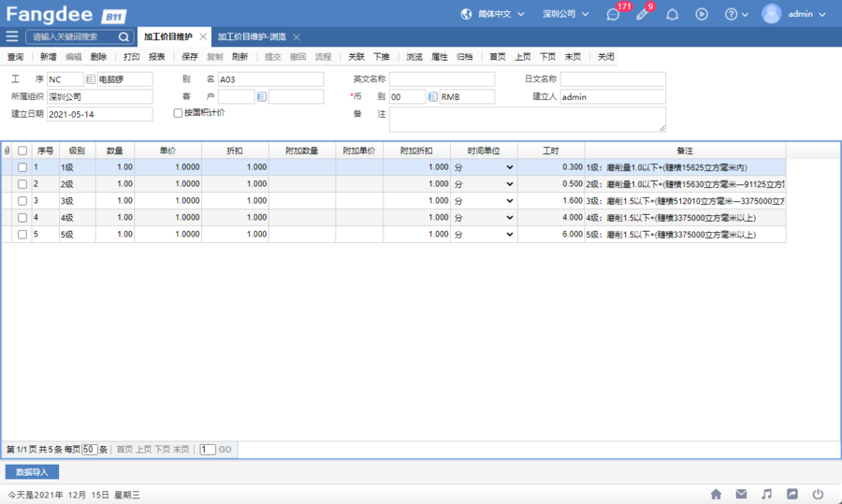Click 报表 in the toolbar

157,57
